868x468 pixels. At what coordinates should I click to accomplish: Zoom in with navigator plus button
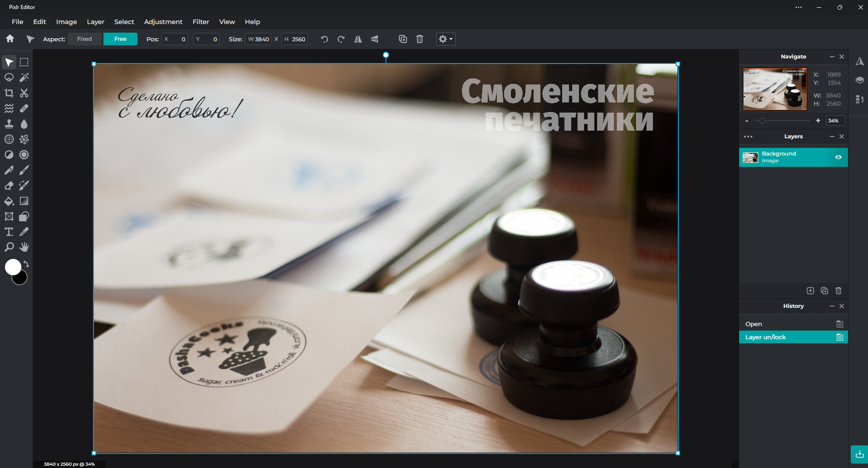click(818, 121)
